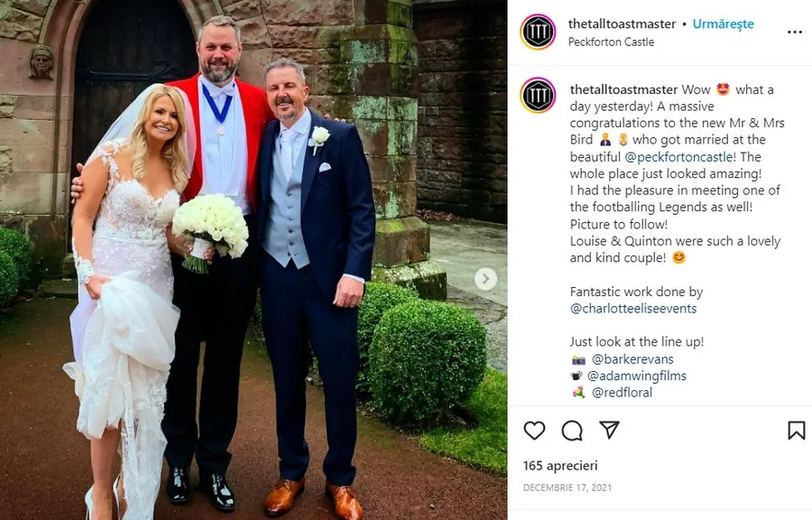Save the post with the bookmark icon

tap(796, 431)
